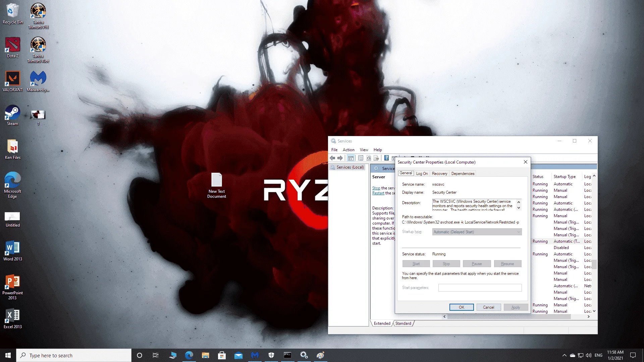Select the desktop image file named 1
Viewport: 644px width, 362px height.
coord(38,117)
